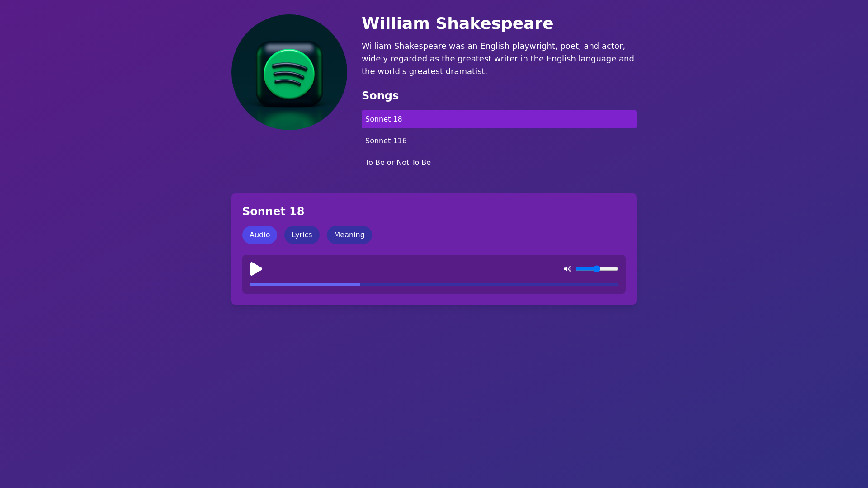Image resolution: width=868 pixels, height=488 pixels.
Task: Click the Shakespeare biography paragraph
Action: point(497,58)
